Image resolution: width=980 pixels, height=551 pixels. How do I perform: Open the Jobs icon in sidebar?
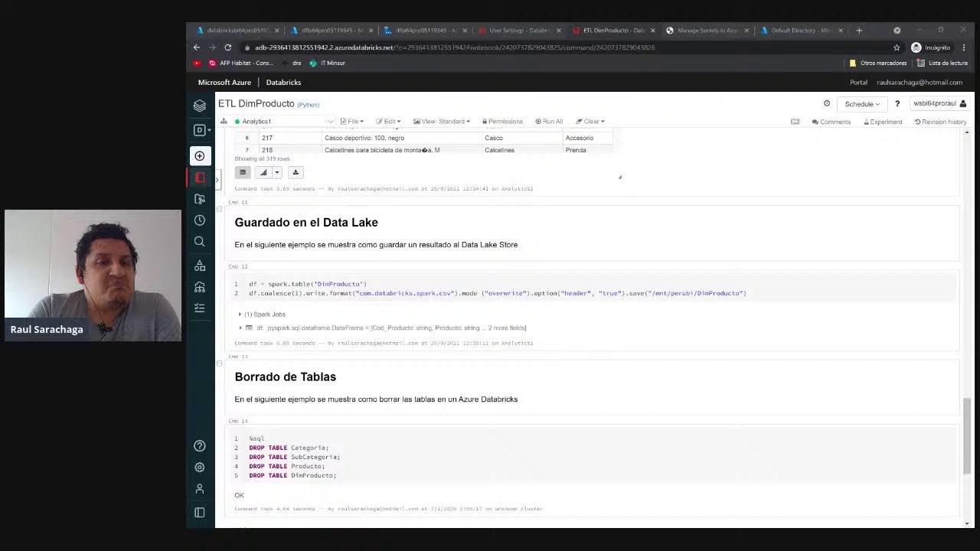[x=200, y=308]
